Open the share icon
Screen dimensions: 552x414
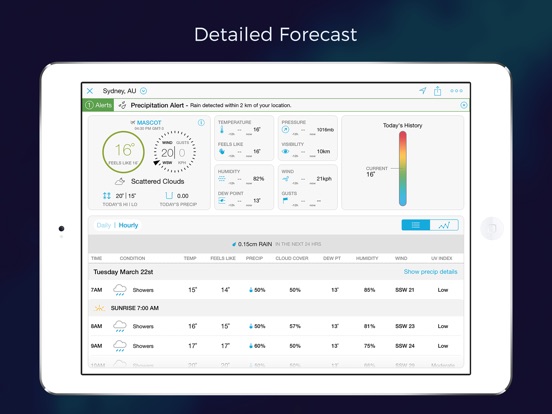point(438,91)
